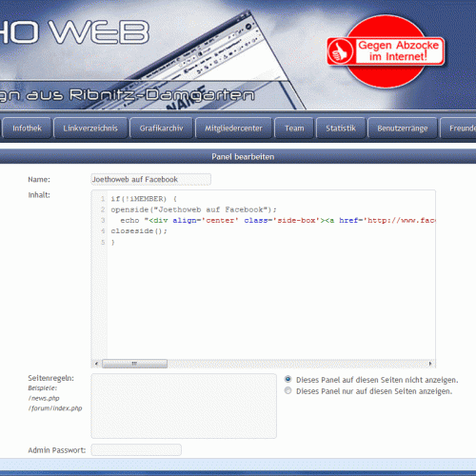Click into the Seitenregeln text area
Image resolution: width=476 pixels, height=476 pixels.
pos(184,407)
